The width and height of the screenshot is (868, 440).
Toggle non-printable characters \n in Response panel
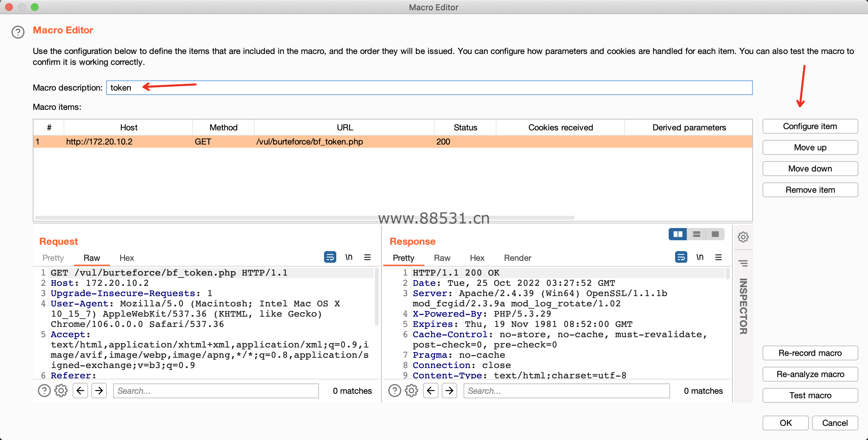click(x=700, y=257)
